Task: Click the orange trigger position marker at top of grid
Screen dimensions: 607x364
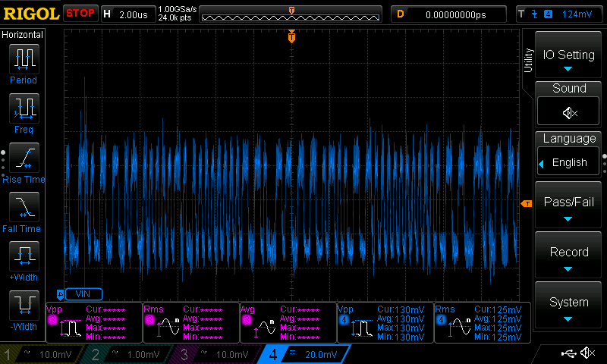Action: (x=291, y=36)
